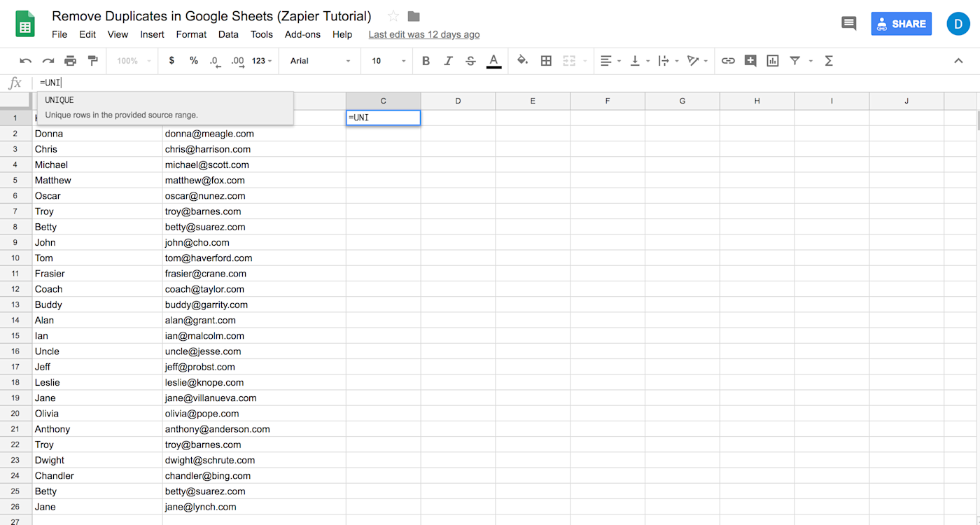
Task: Open vertical align dropdown
Action: 640,61
